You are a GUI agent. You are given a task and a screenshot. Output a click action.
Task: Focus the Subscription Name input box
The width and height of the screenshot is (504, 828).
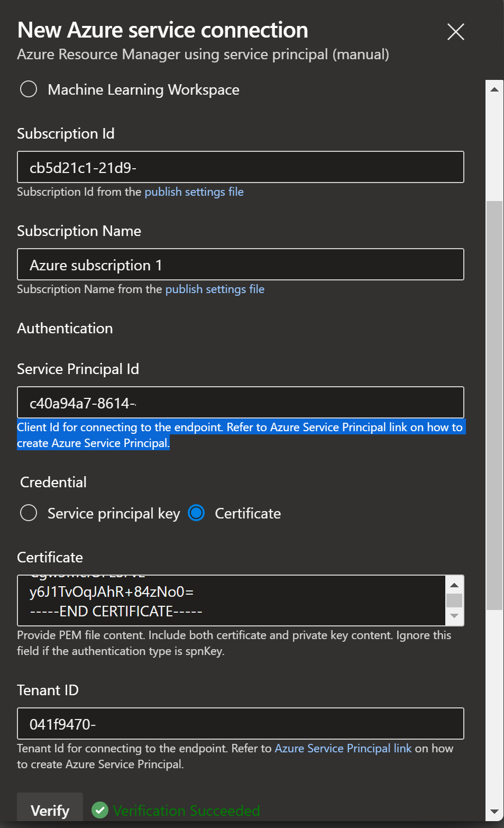click(241, 265)
